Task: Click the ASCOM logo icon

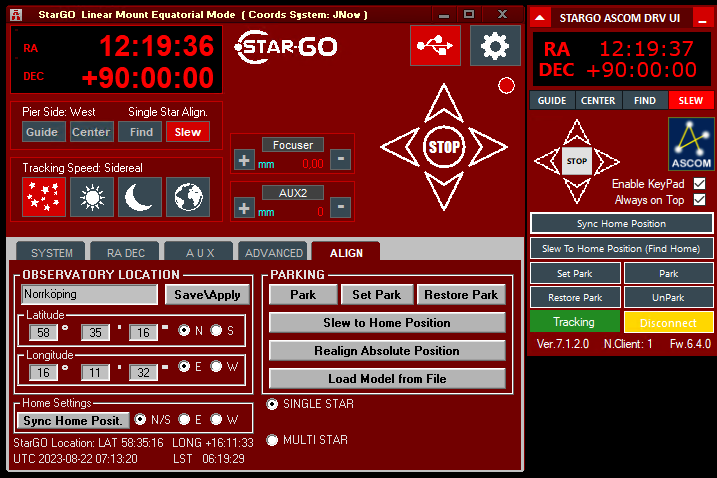Action: tap(691, 144)
